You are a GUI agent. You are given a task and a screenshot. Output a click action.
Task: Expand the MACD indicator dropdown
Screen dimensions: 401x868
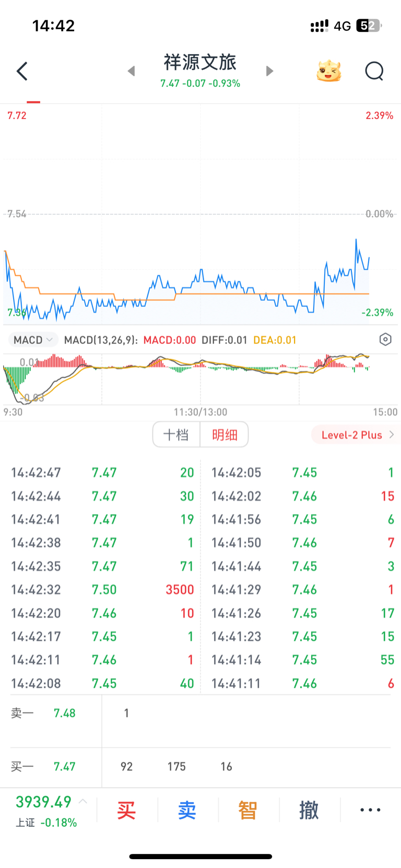pyautogui.click(x=33, y=340)
